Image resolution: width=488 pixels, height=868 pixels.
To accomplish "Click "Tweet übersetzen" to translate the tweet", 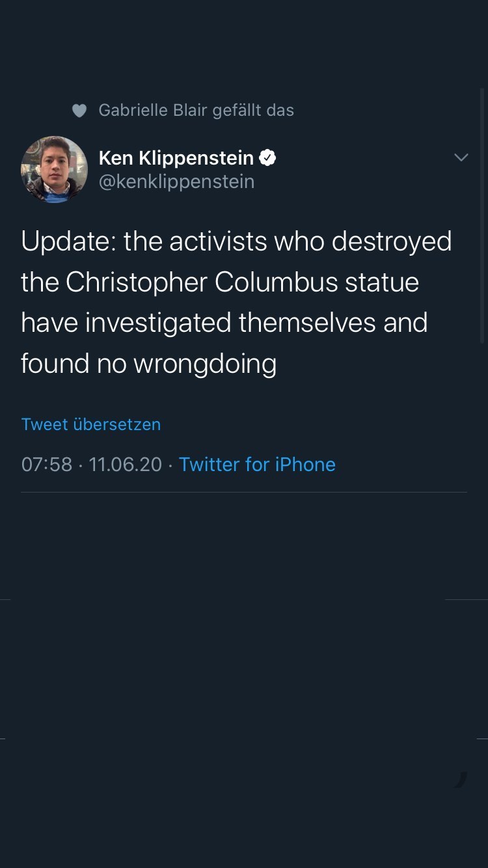I will tap(91, 424).
